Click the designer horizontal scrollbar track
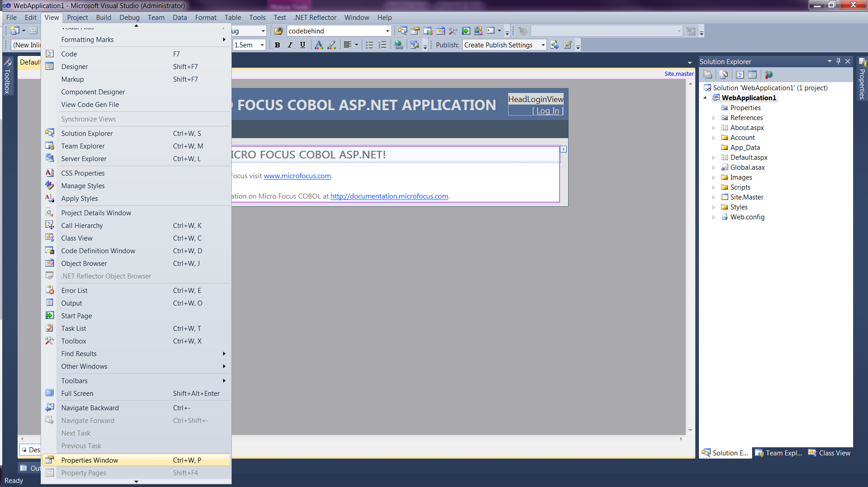 point(455,439)
